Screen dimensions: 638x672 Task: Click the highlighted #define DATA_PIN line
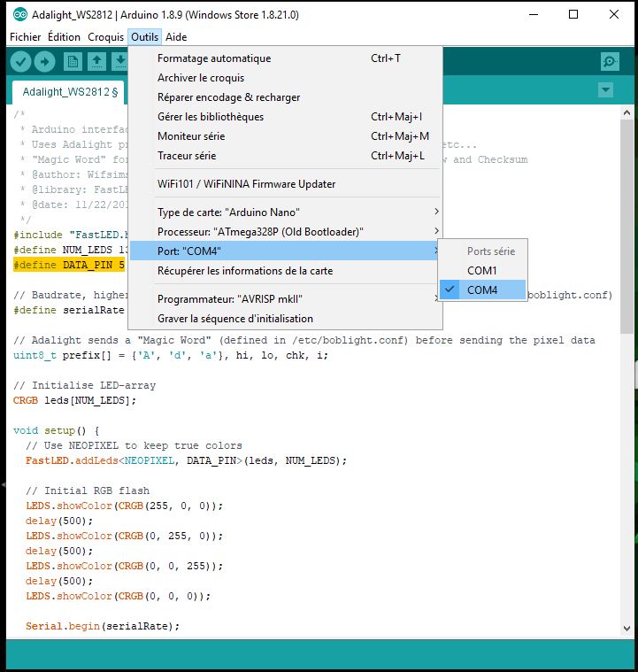(69, 265)
